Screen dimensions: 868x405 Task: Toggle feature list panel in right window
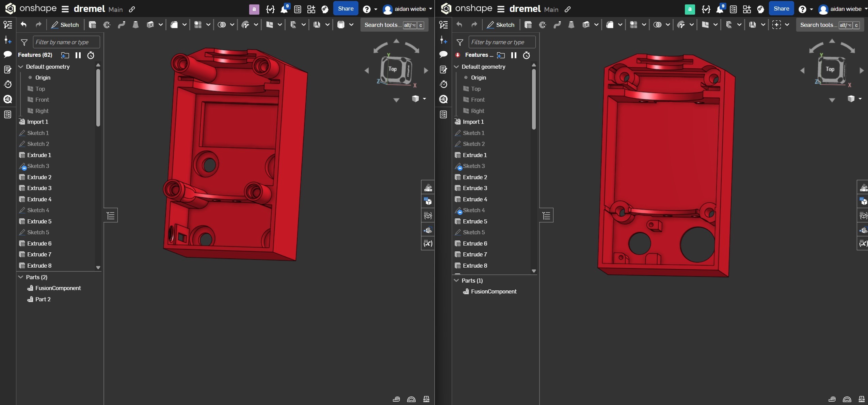point(546,215)
